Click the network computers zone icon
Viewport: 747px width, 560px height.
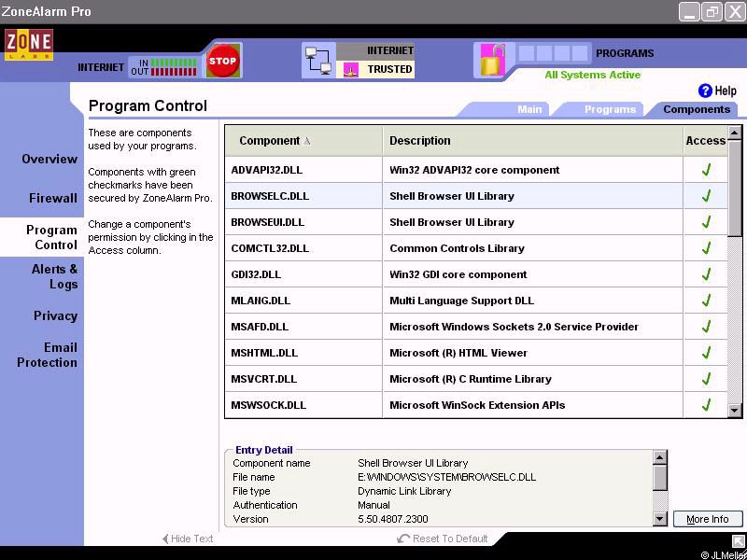(317, 61)
